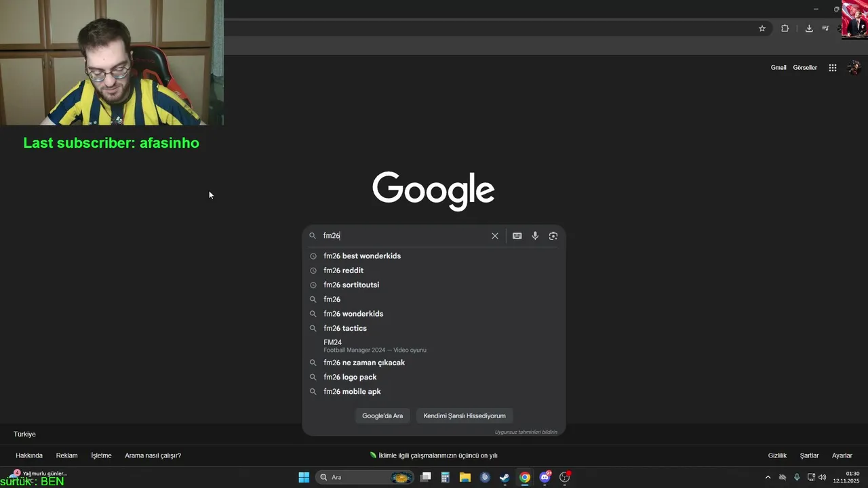The image size is (868, 488).
Task: Select suggestion fm26 sortitoutsi
Action: click(x=434, y=285)
